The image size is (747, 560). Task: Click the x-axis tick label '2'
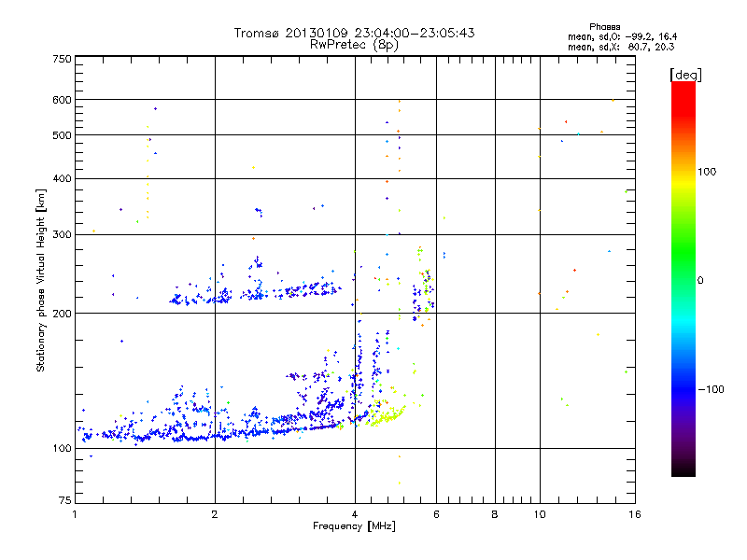[215, 514]
